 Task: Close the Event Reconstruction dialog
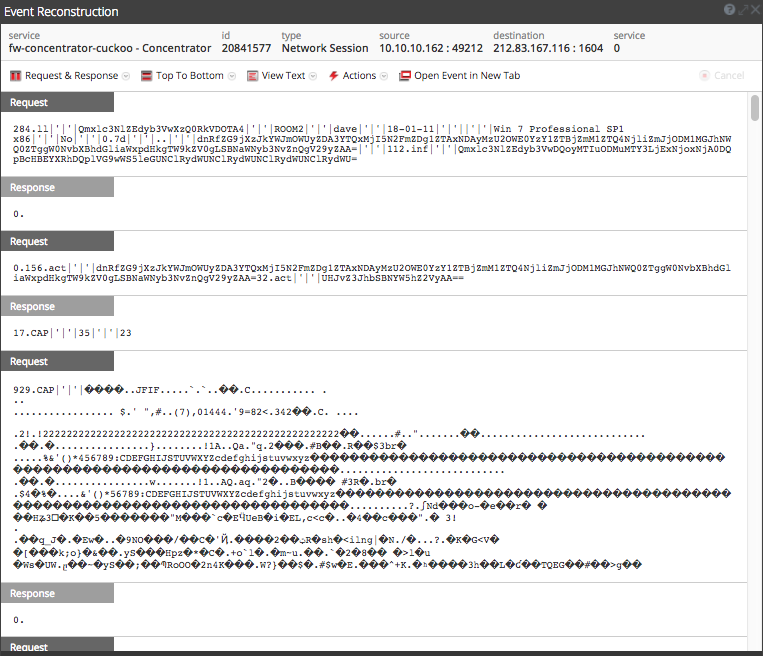755,9
